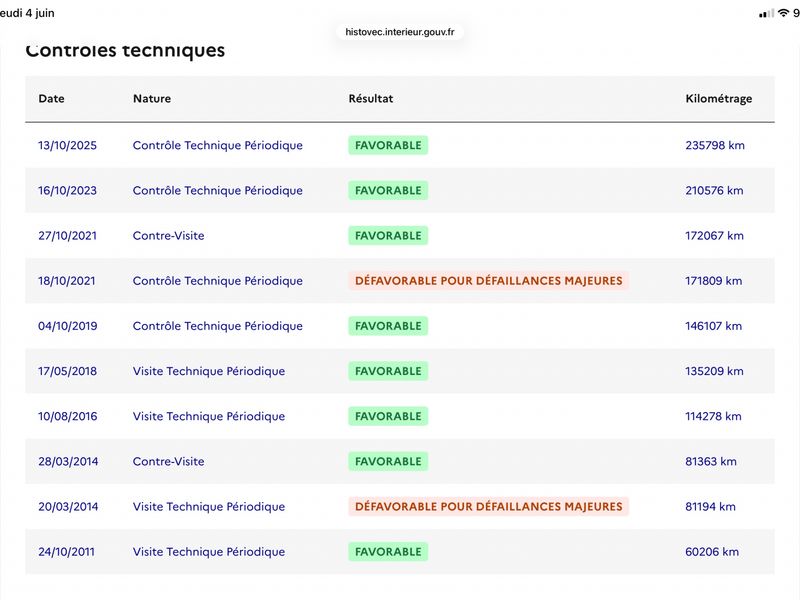
Task: Open the 28/03/2014 Contre-Visite entry
Action: click(168, 461)
